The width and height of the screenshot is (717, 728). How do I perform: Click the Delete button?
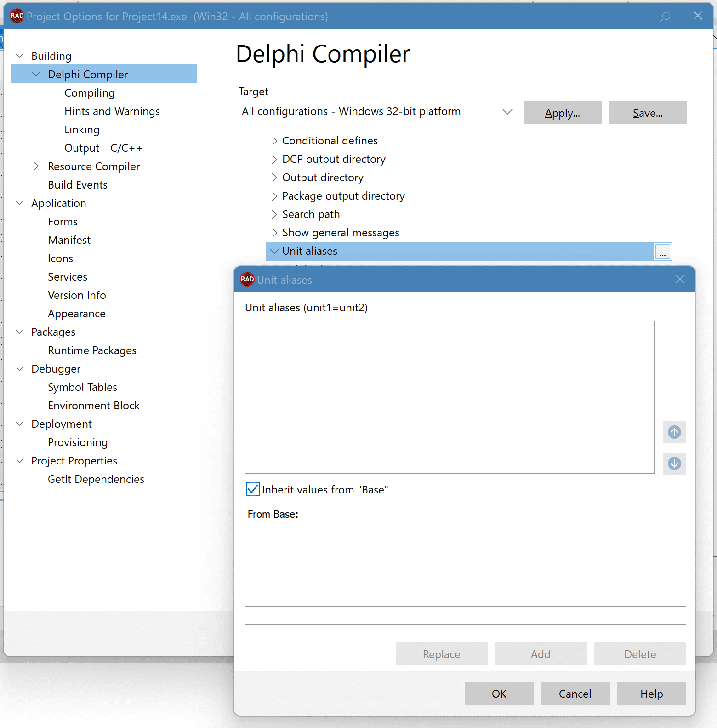(x=640, y=653)
